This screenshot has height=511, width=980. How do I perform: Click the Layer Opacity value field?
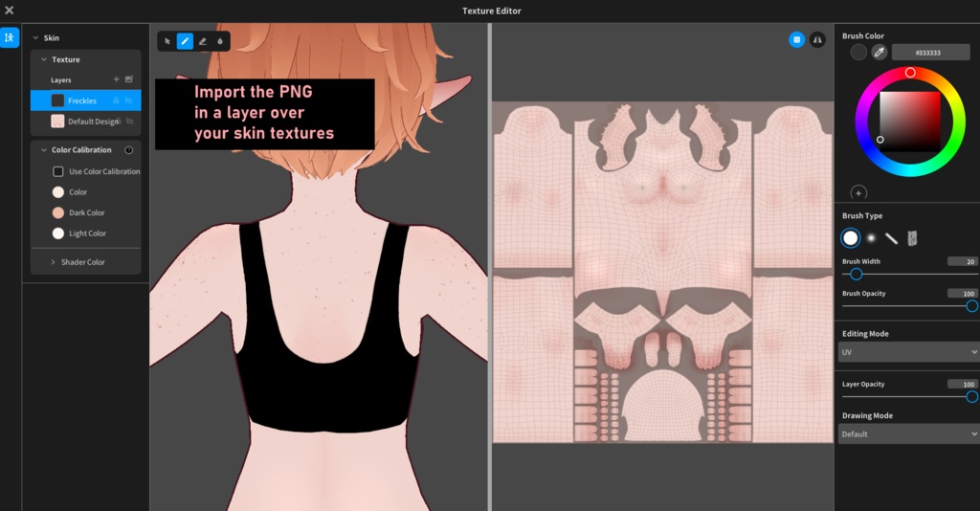coord(963,384)
